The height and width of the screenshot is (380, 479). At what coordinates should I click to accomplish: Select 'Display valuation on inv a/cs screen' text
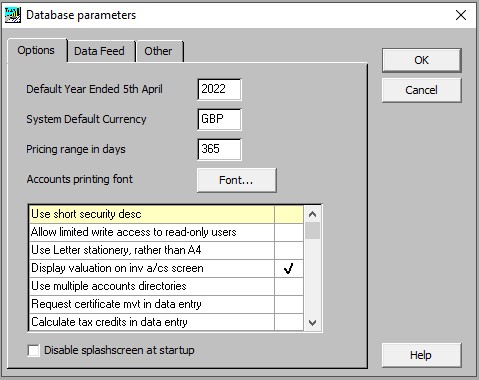click(x=117, y=268)
